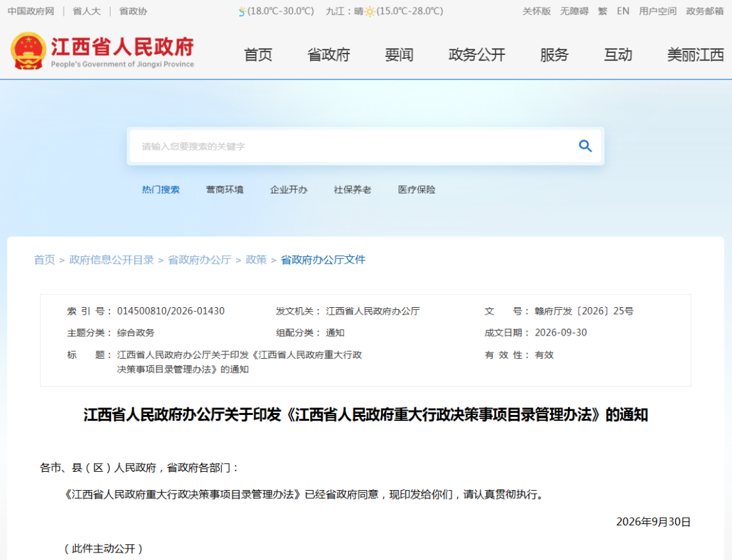Click the 江西省人民政府 site title text

point(122,47)
